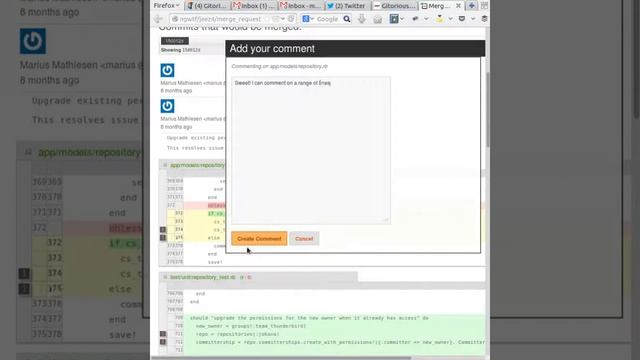Click the Create Comment button

(259, 238)
